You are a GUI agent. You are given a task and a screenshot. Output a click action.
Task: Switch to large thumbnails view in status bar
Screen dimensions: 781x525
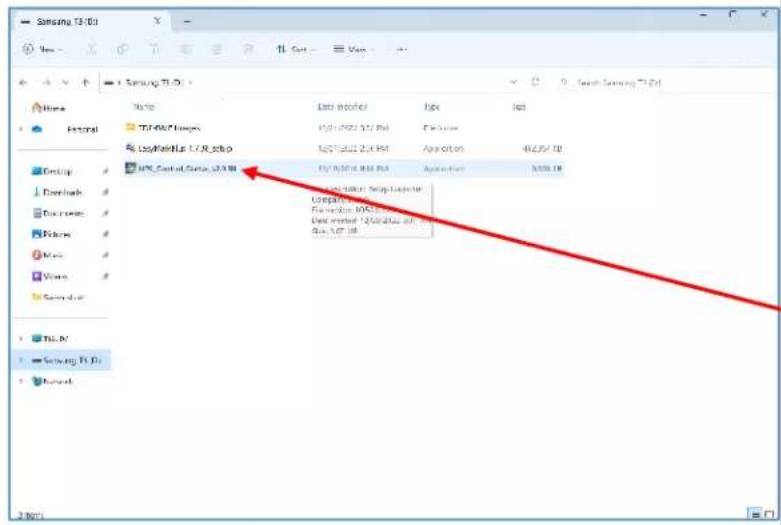[x=770, y=515]
